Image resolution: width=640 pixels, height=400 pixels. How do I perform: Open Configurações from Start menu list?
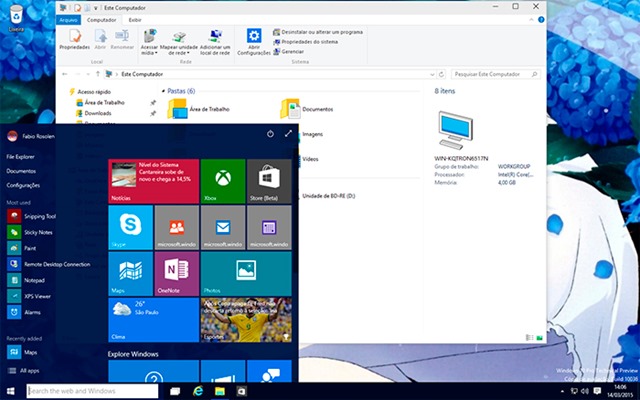point(23,185)
